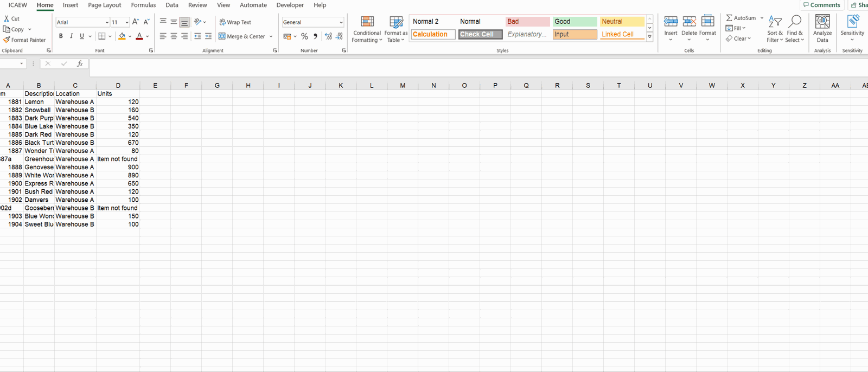Click the Insert cells icon
The width and height of the screenshot is (868, 372).
pyautogui.click(x=671, y=22)
